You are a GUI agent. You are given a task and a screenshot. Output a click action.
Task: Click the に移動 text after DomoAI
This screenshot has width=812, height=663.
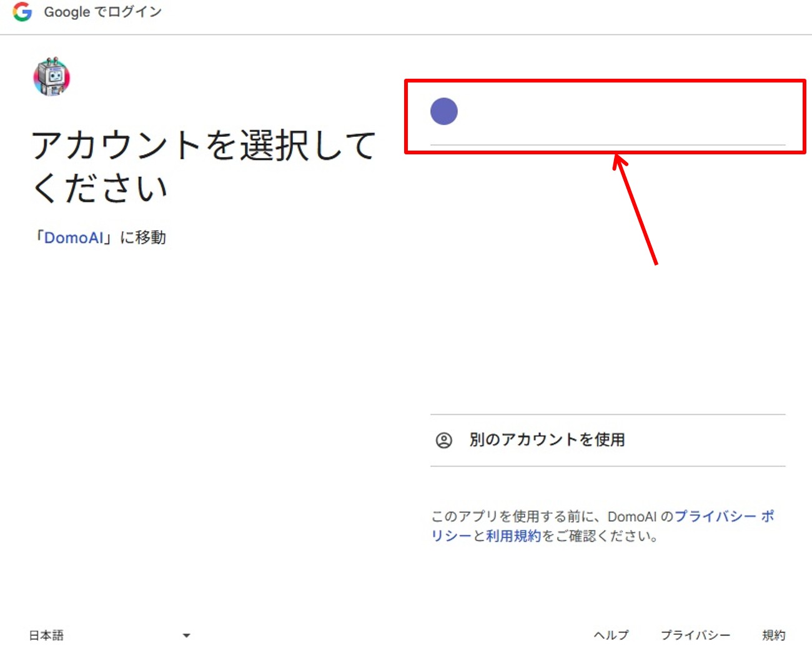(143, 238)
